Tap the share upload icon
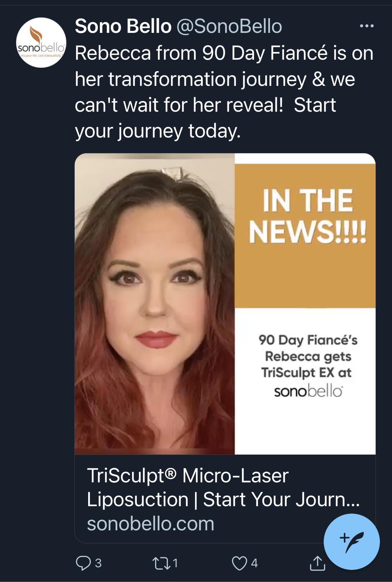The image size is (392, 582). 317,563
